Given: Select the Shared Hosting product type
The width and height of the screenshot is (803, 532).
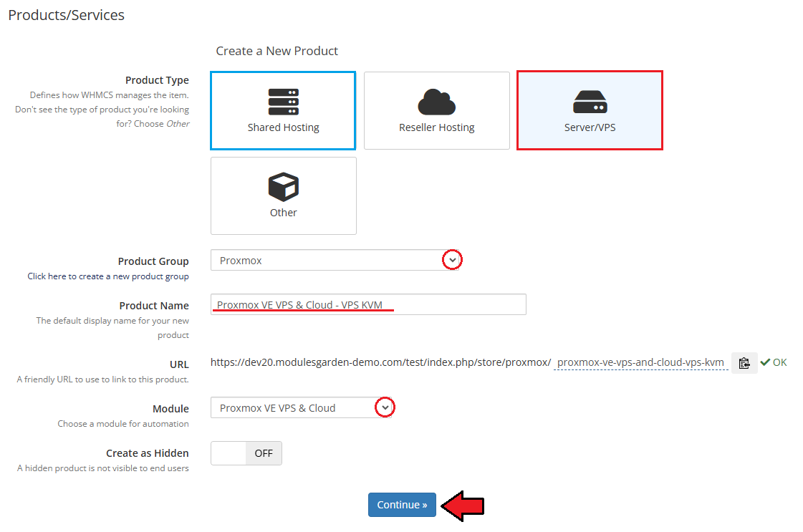Looking at the screenshot, I should coord(283,110).
